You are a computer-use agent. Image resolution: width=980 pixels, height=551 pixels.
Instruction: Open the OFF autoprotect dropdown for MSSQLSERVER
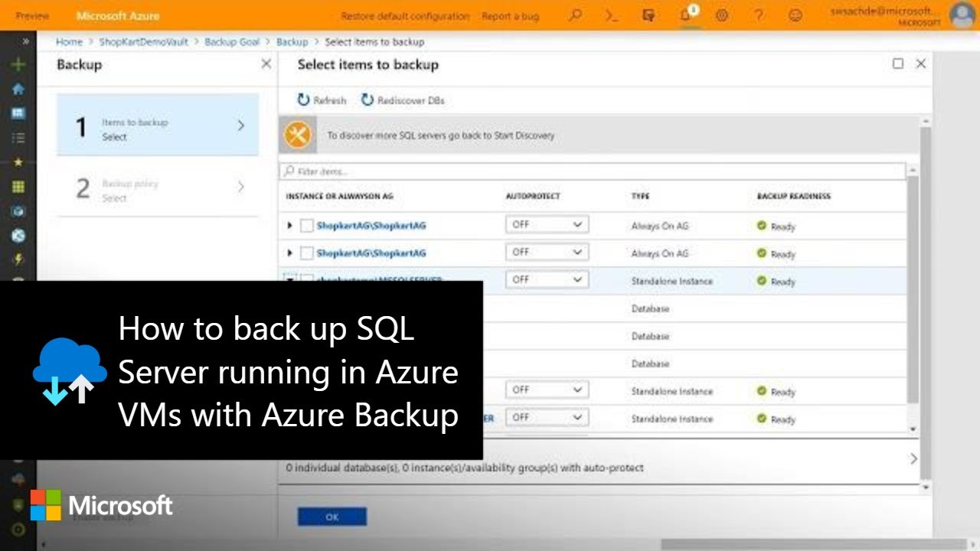[x=547, y=279]
